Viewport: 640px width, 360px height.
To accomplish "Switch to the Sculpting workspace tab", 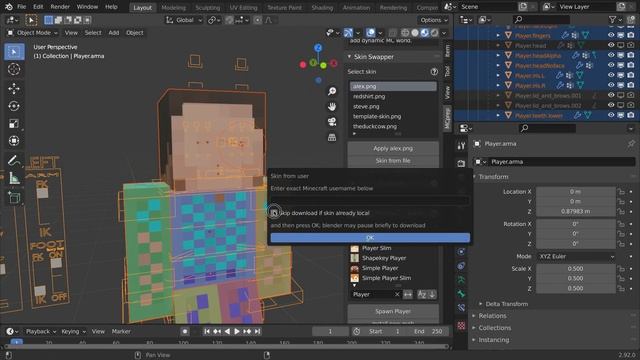I will 207,7.
